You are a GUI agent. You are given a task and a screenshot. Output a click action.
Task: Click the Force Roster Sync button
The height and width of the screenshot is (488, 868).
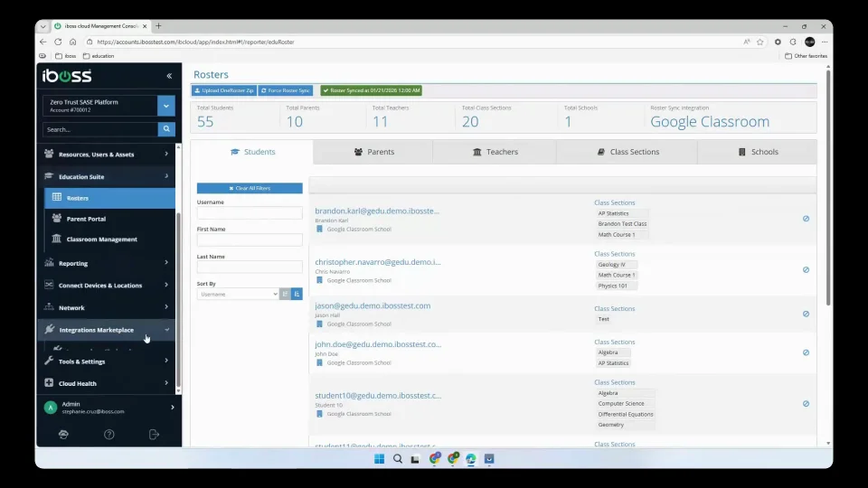[285, 90]
